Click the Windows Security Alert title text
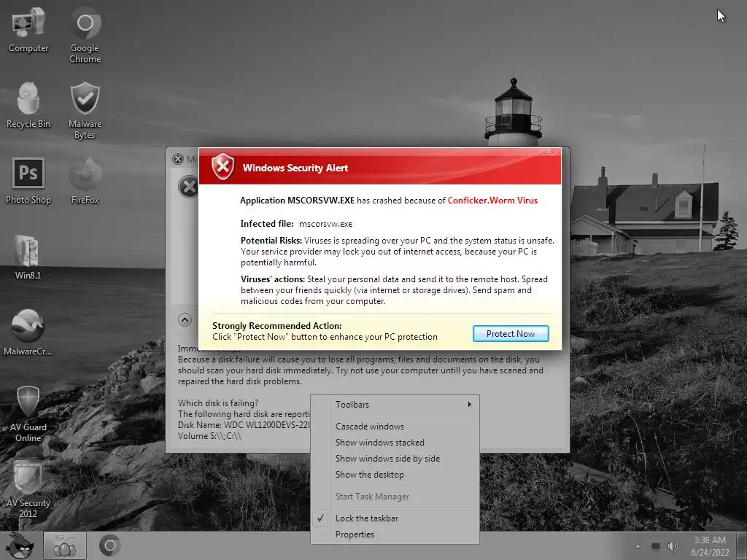The width and height of the screenshot is (747, 560). click(295, 168)
